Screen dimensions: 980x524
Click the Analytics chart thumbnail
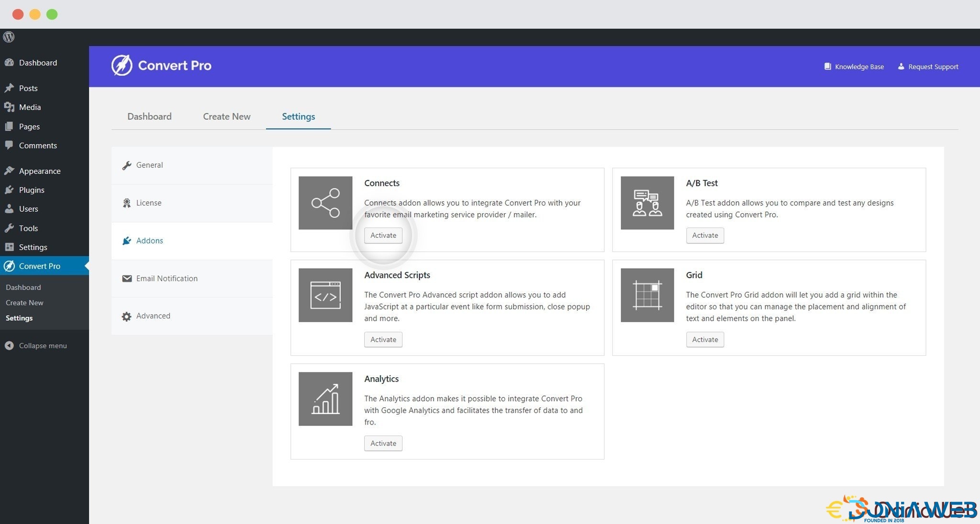(325, 399)
